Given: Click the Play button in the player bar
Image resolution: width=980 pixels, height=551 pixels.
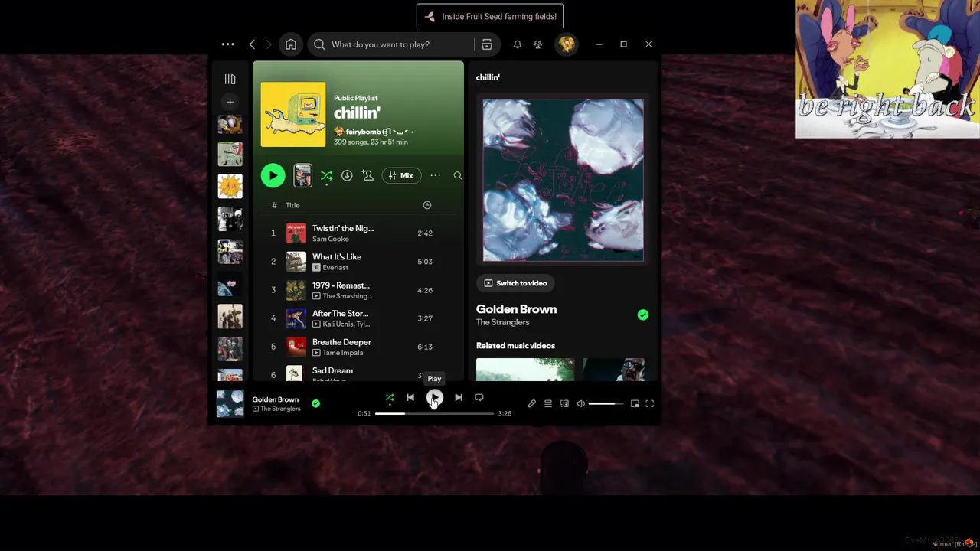Looking at the screenshot, I should point(434,398).
